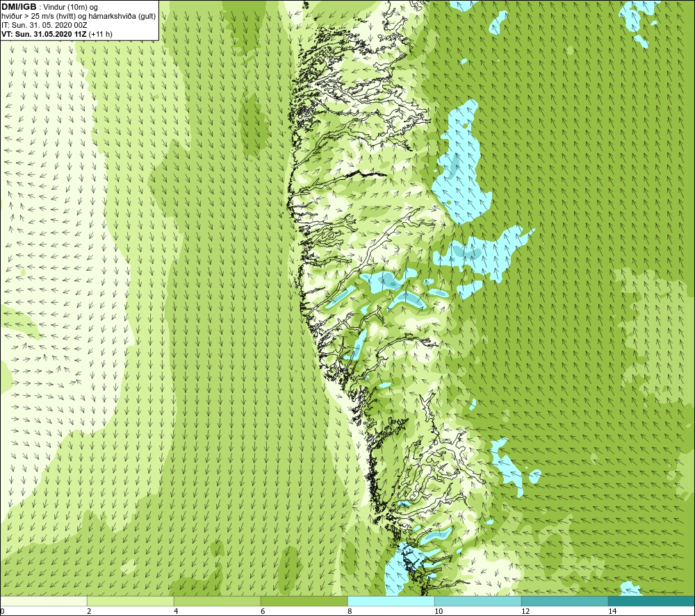Click the legend value '8'

[350, 611]
